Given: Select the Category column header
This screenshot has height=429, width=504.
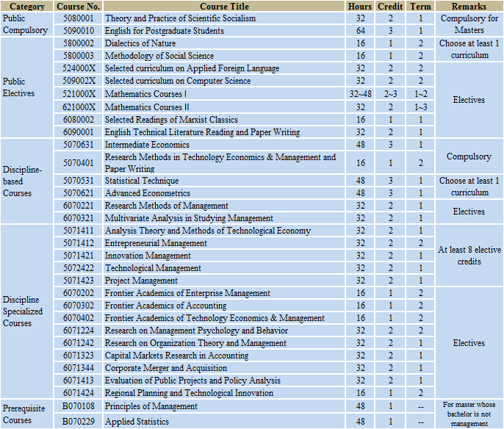Looking at the screenshot, I should coord(26,6).
